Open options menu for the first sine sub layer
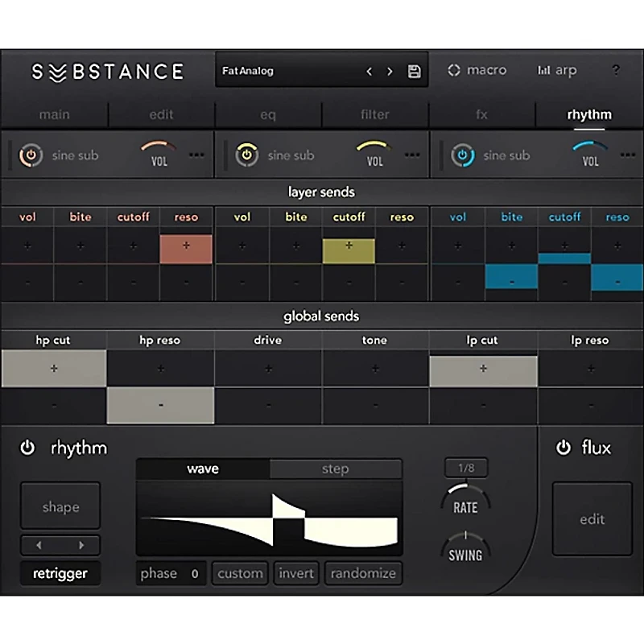The width and height of the screenshot is (644, 644). (197, 155)
